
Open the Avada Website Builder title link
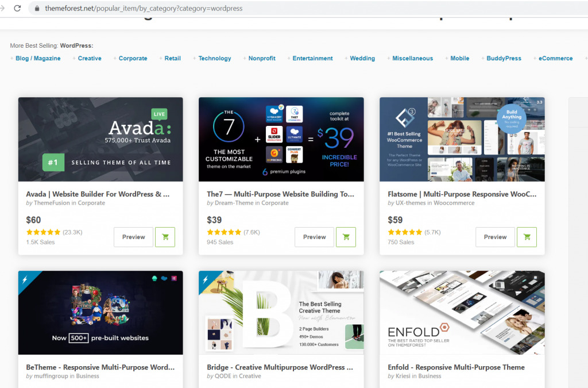point(98,194)
